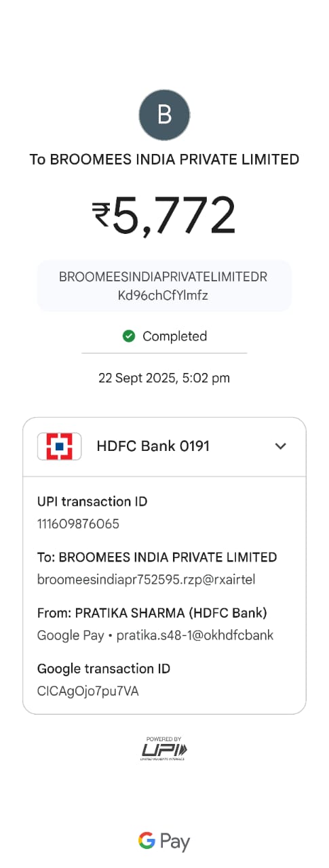
Task: Tap the rupee symbol beside the amount
Action: pyautogui.click(x=102, y=215)
